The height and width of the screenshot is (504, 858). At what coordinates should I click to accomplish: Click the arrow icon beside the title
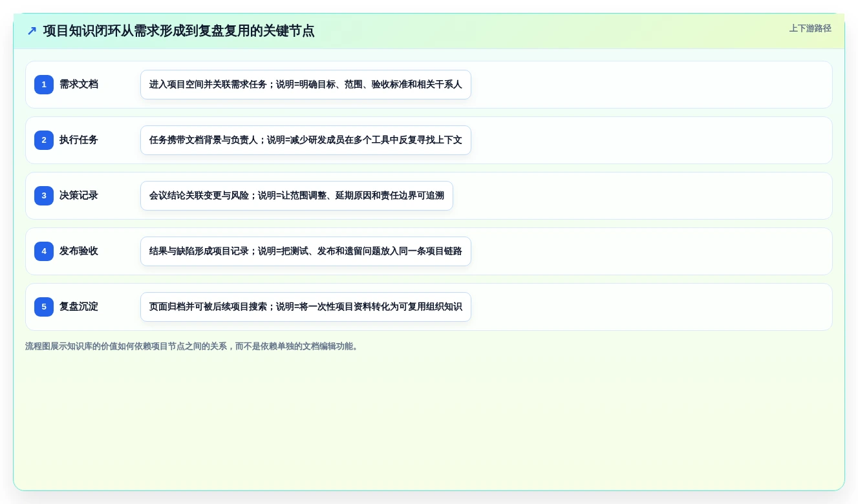32,31
